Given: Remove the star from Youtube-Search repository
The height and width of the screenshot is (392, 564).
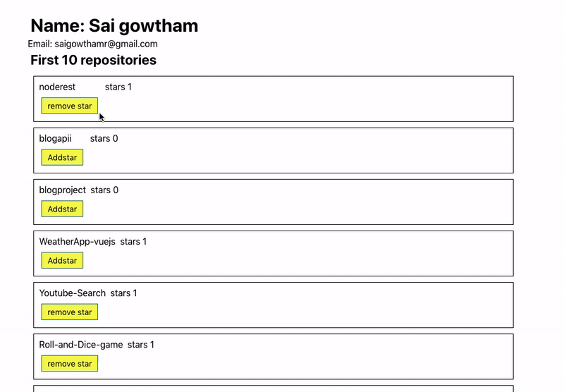Looking at the screenshot, I should (69, 312).
